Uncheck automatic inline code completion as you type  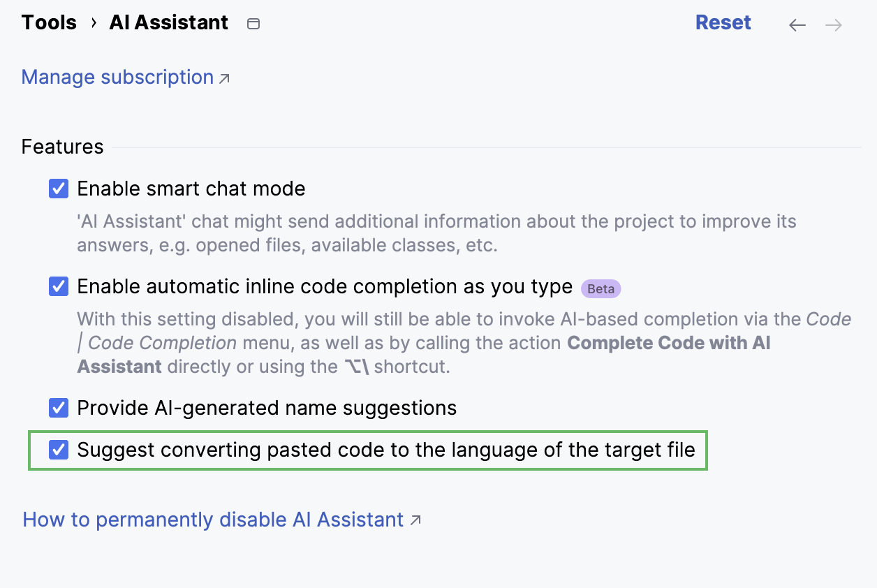tap(58, 286)
